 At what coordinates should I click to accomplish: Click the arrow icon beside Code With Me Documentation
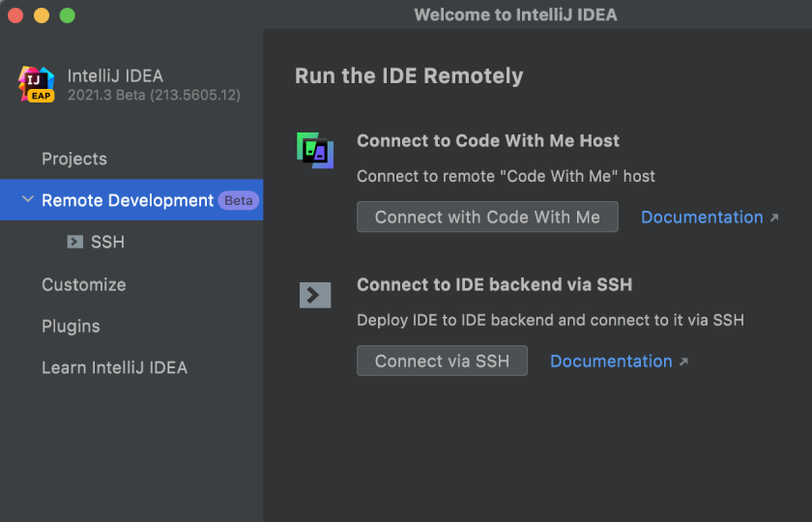tap(774, 217)
